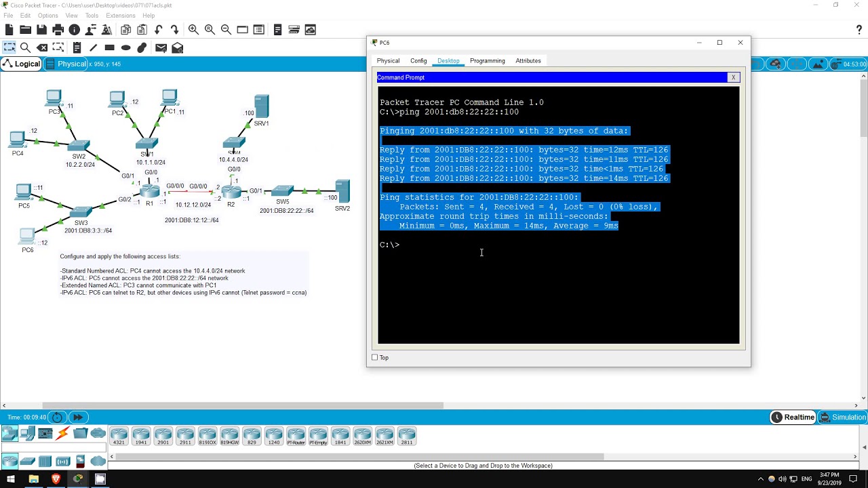Redo the last action

pyautogui.click(x=174, y=30)
